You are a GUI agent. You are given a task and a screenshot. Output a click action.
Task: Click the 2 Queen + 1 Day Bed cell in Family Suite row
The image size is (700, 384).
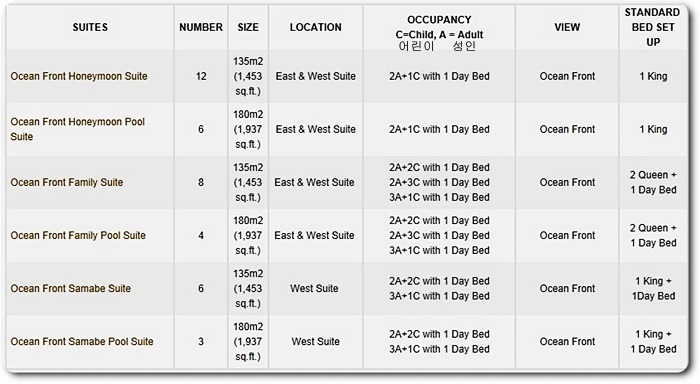653,182
